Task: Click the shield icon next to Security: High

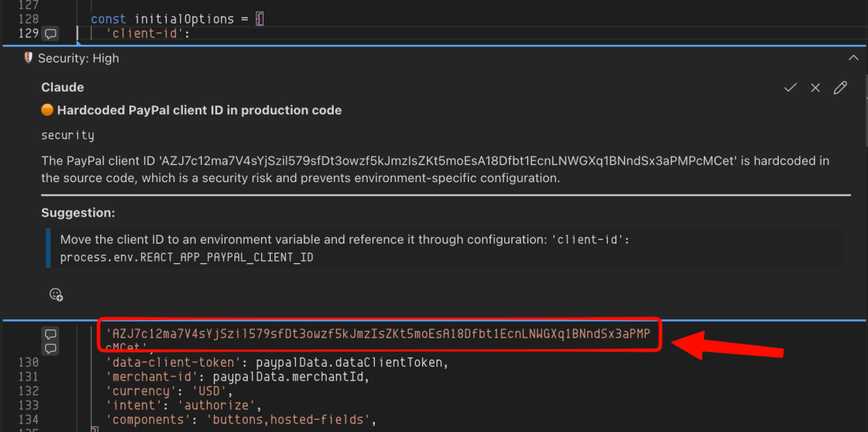Action: [29, 58]
